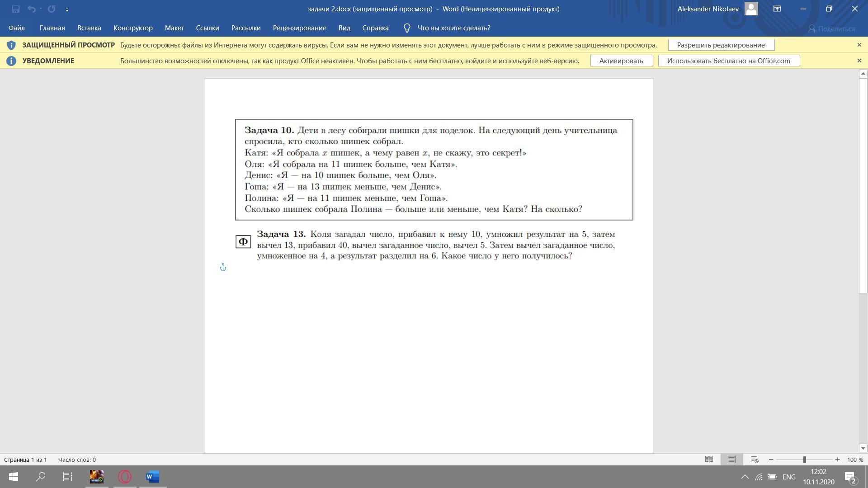Viewport: 868px width, 488px height.
Task: Open the Файл menu
Action: pos(16,28)
